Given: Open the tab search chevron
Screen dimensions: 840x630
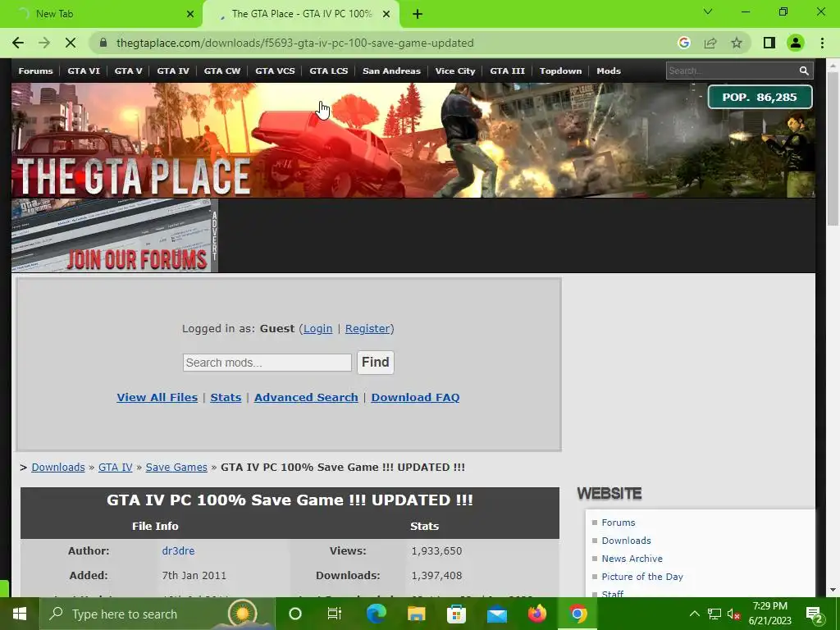Looking at the screenshot, I should 708,11.
